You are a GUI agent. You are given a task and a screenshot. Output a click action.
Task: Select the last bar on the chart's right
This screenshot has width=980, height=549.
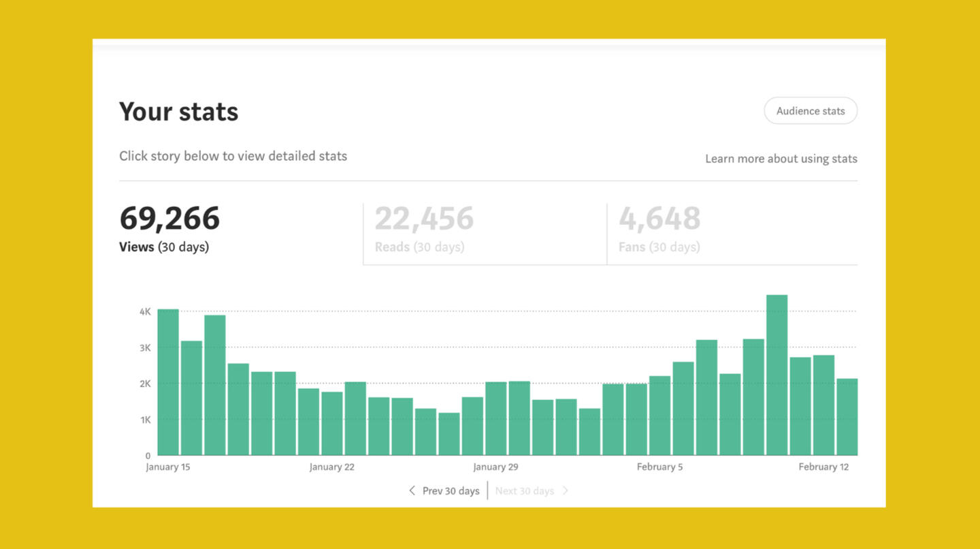pos(847,417)
